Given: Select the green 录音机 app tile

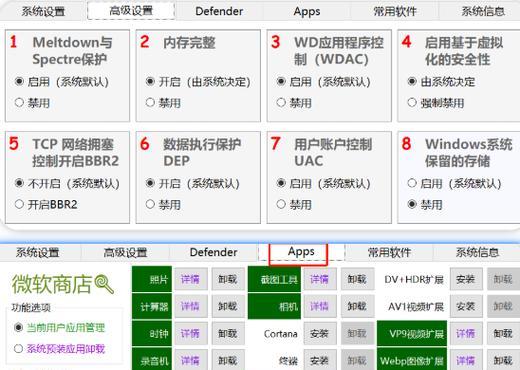Looking at the screenshot, I should pos(152,359).
